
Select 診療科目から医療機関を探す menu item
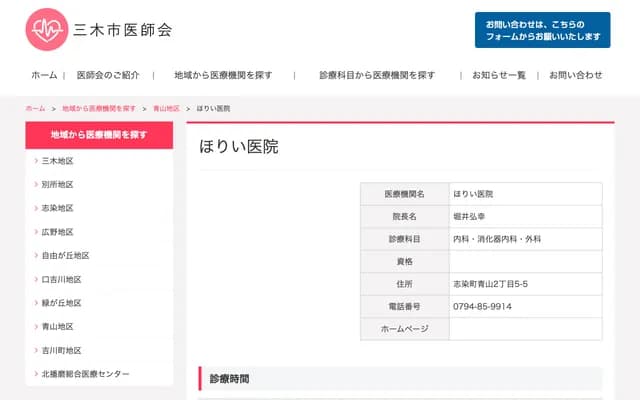[377, 75]
